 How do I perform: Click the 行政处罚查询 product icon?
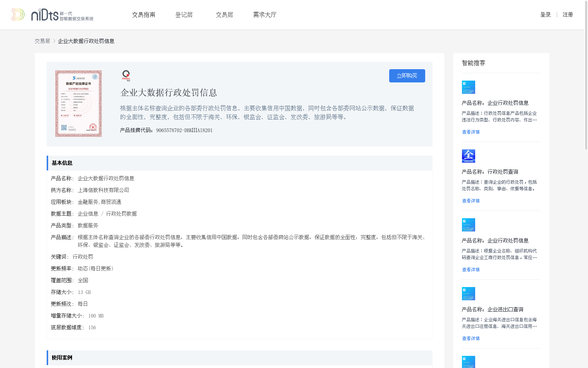[469, 156]
